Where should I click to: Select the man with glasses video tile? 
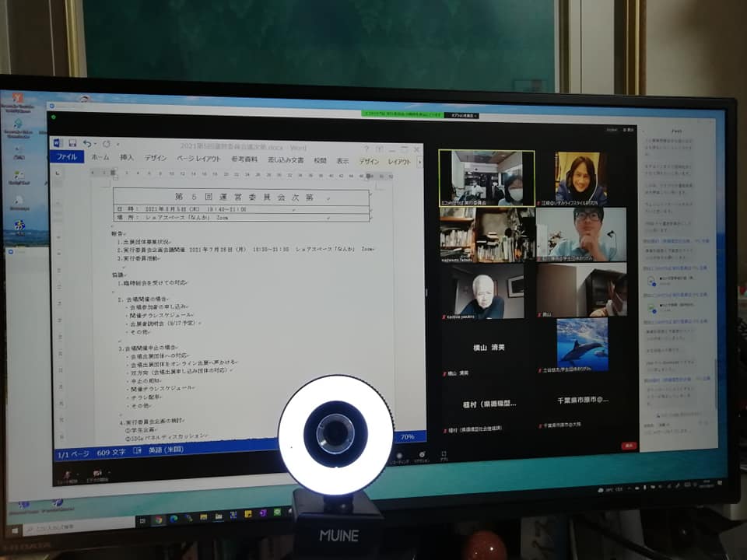[581, 234]
